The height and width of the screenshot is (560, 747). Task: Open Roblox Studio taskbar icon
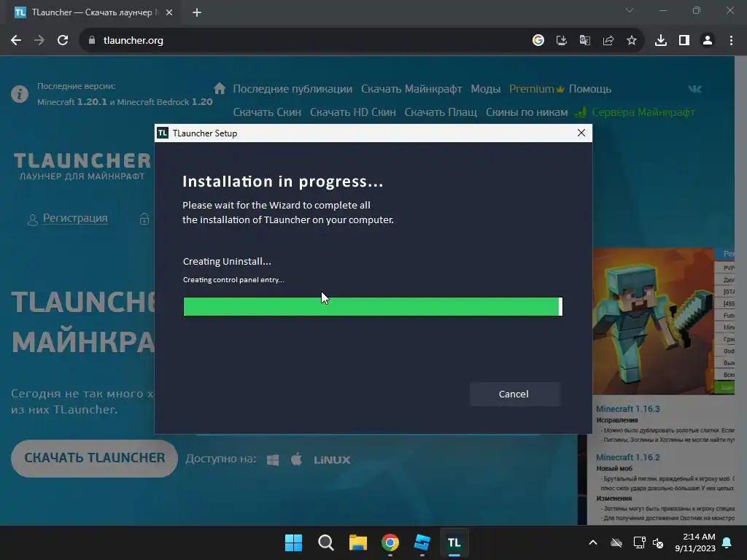click(422, 542)
